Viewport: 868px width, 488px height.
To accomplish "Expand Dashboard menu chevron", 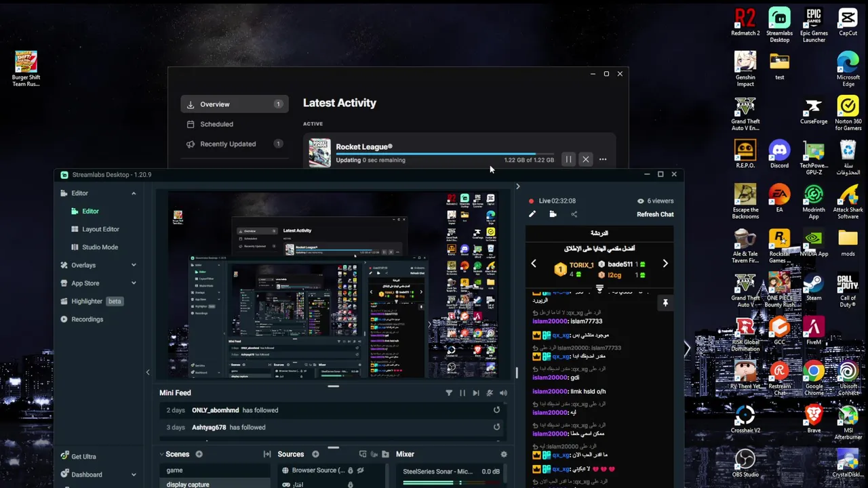I will coord(134,474).
